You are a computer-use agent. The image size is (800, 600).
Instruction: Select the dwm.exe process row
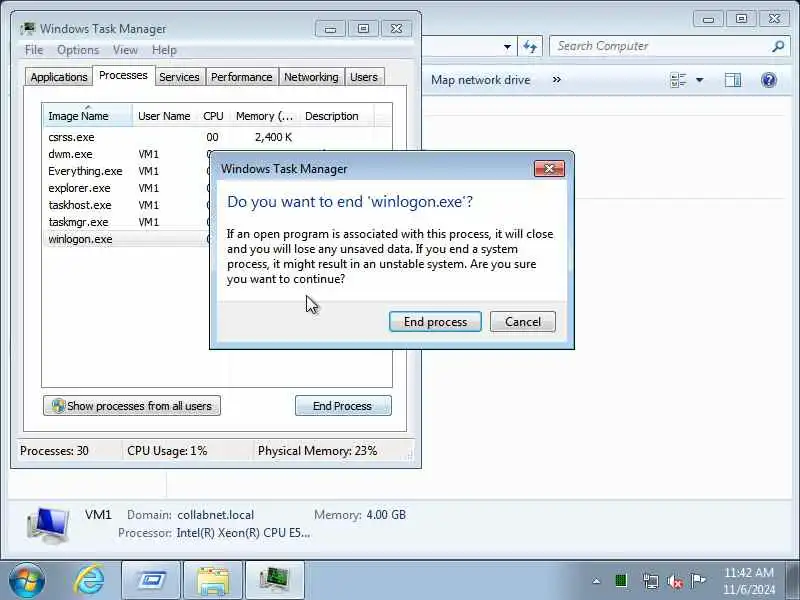pyautogui.click(x=127, y=154)
